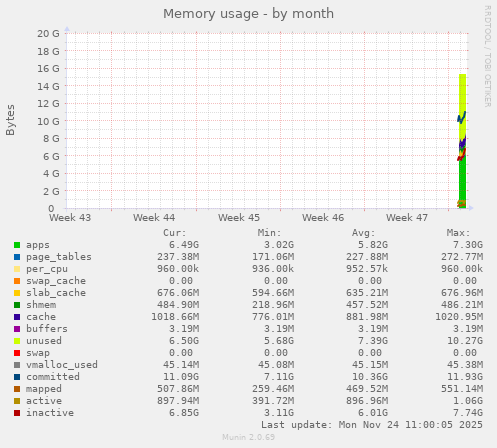This screenshot has width=497, height=448.
Task: Click the 'page_tables' legend label
Action: (59, 257)
